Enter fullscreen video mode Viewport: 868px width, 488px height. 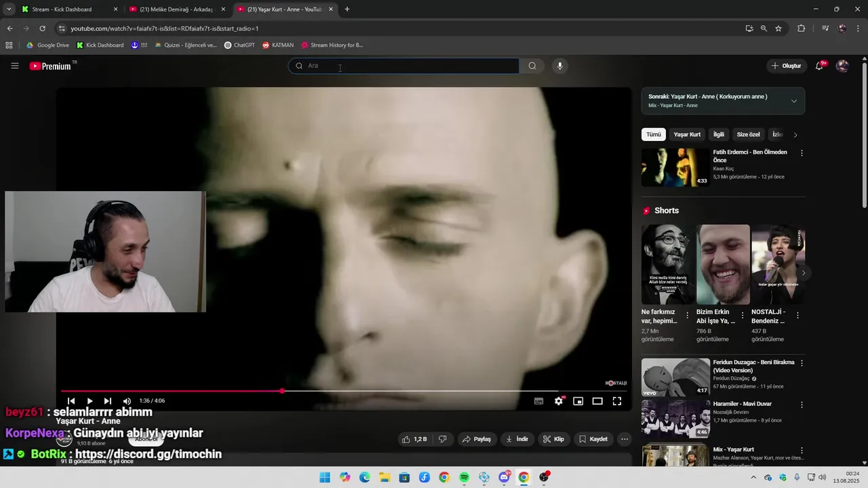point(617,401)
